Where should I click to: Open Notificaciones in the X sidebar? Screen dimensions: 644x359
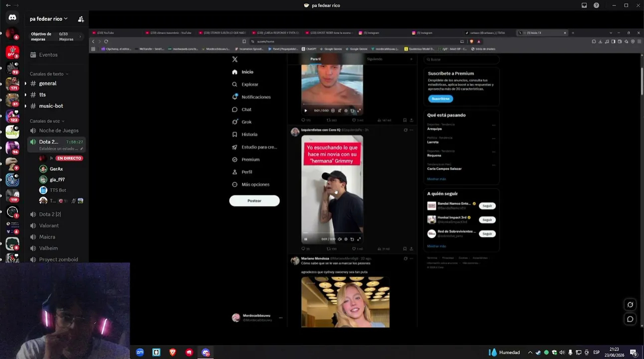[x=251, y=97]
